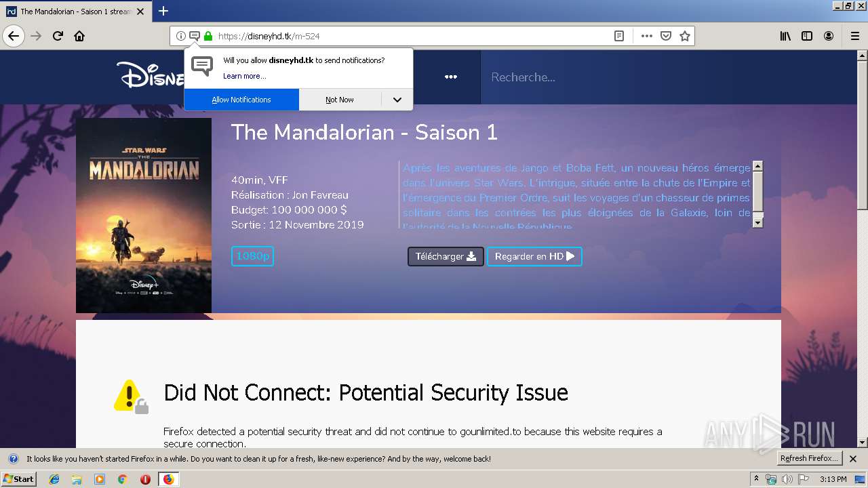
Task: Launch Internet Explorer from taskbar
Action: tap(54, 479)
